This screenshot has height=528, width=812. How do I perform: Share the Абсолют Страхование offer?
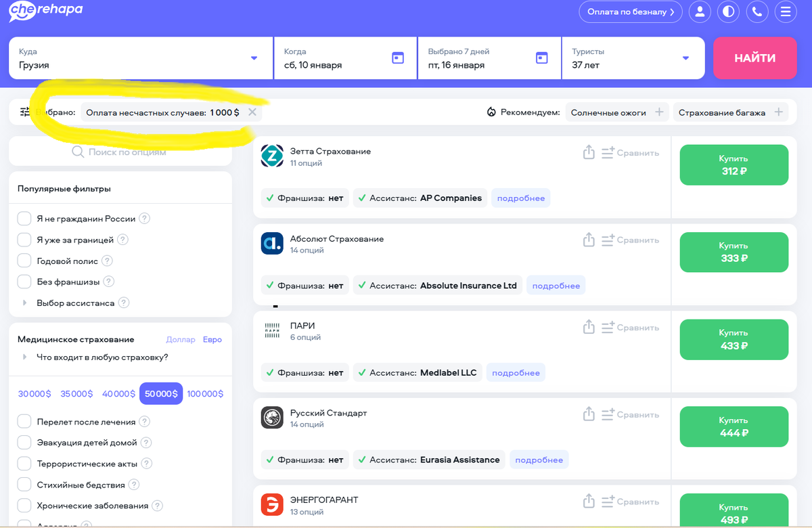click(x=589, y=240)
